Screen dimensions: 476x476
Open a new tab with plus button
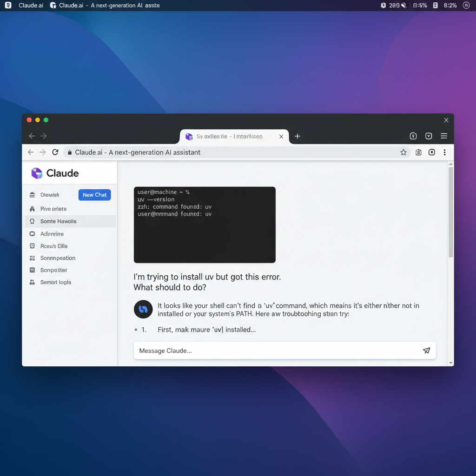pos(297,136)
